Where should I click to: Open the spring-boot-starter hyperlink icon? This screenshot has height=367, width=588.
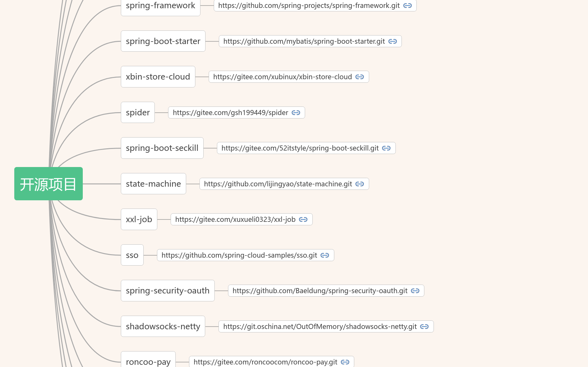(x=393, y=42)
